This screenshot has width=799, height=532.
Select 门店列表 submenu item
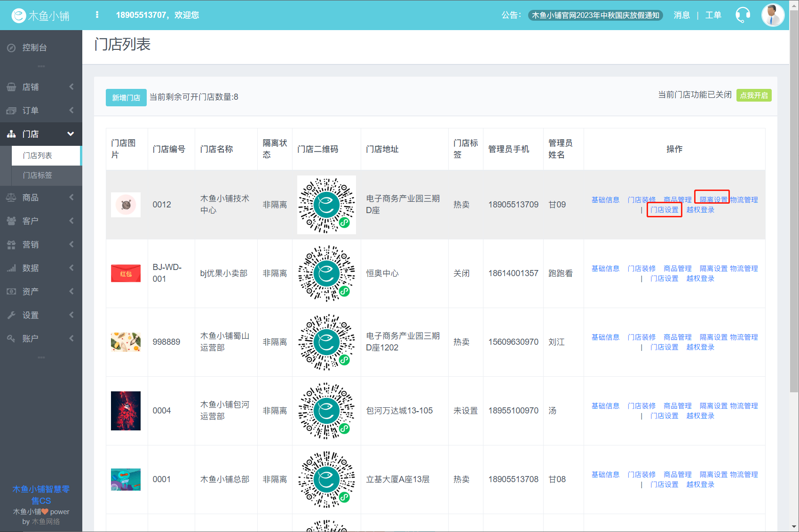click(46, 156)
